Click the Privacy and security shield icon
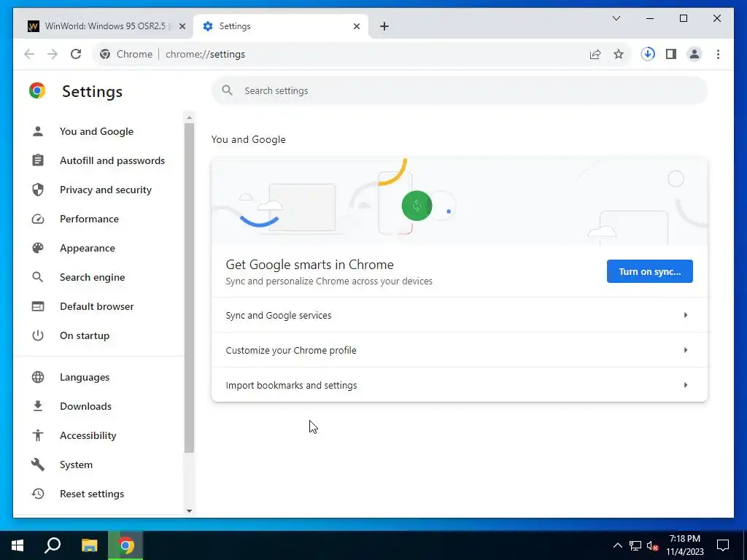The height and width of the screenshot is (560, 747). [x=38, y=190]
